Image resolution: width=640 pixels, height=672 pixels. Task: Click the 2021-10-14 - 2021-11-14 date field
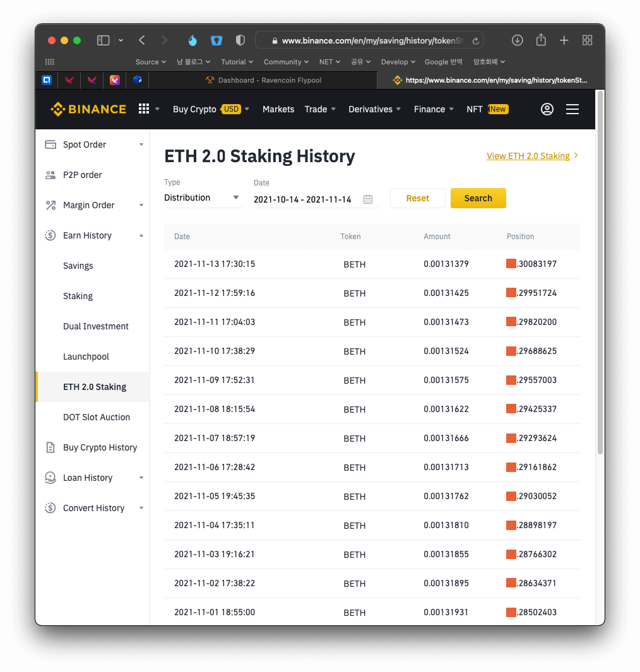pyautogui.click(x=316, y=199)
